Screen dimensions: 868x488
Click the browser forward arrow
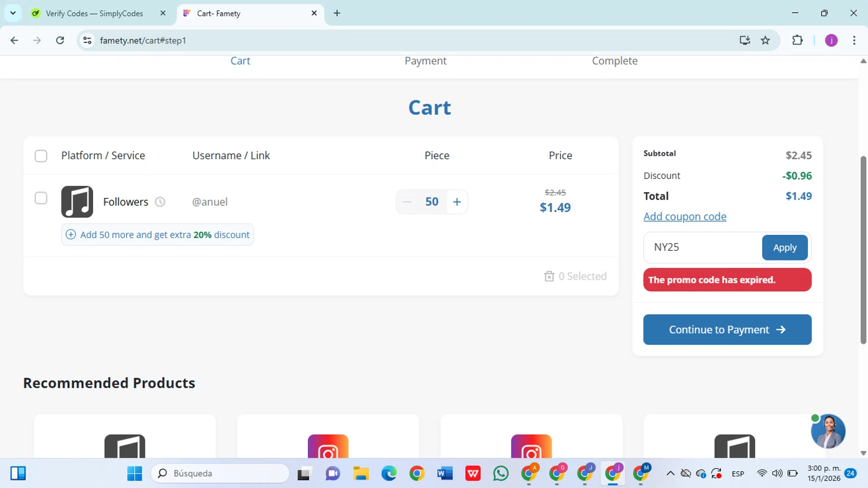pyautogui.click(x=37, y=41)
